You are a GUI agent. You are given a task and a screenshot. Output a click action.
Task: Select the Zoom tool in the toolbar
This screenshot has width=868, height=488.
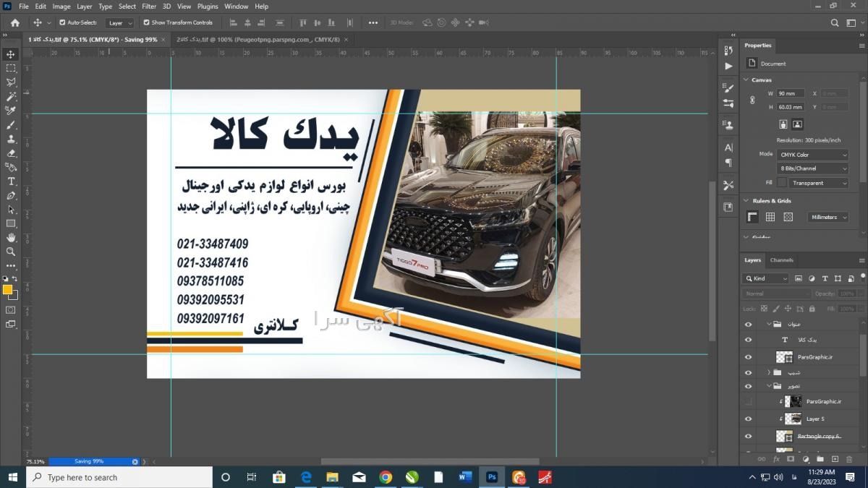pos(11,252)
